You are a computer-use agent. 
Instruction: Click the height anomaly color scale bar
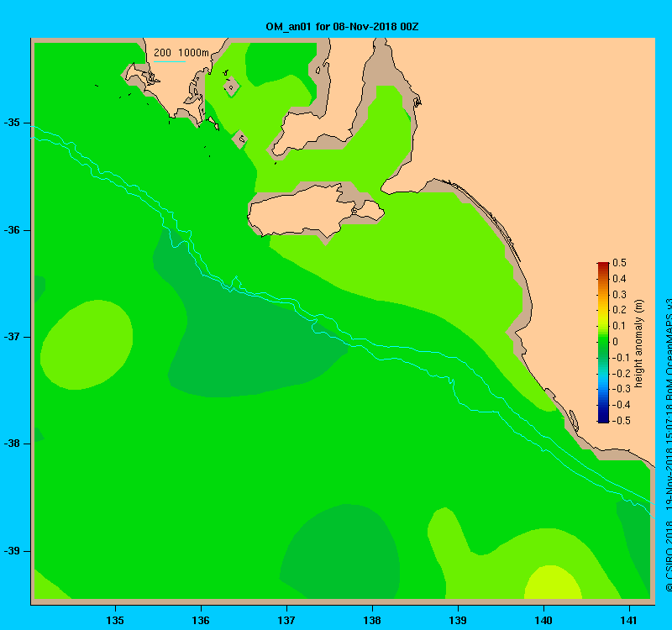[603, 343]
